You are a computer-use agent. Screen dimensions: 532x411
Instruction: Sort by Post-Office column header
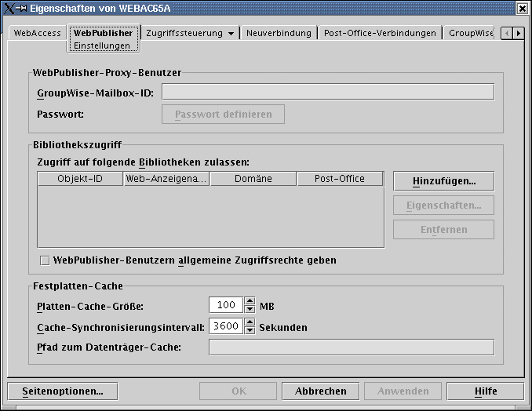(x=340, y=179)
